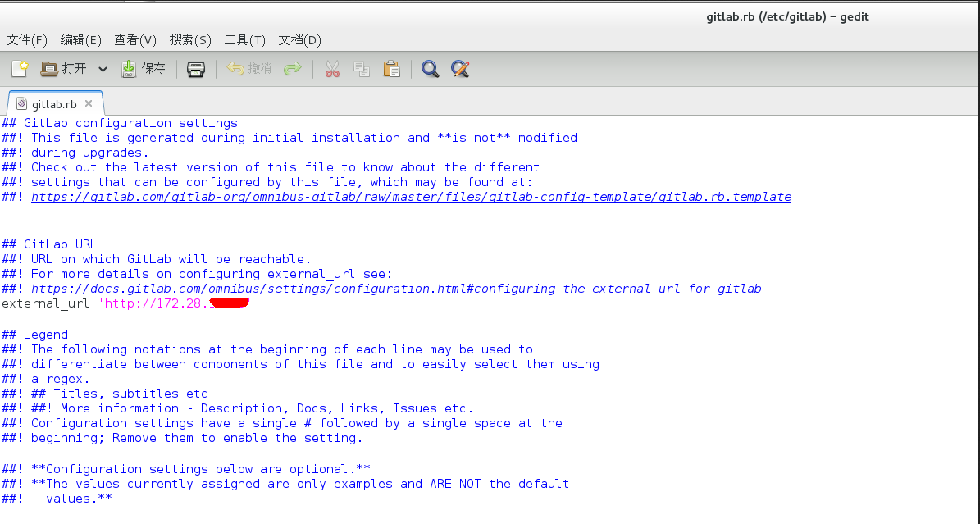This screenshot has width=980, height=524.
Task: Click line 'URL on which GitLab will be reachable.'
Action: 157,259
